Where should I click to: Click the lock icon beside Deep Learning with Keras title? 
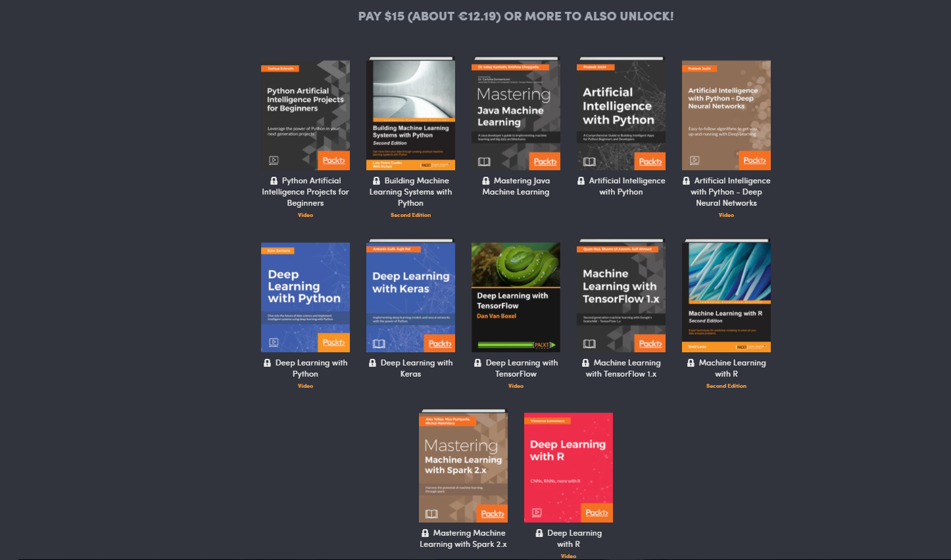pos(372,362)
